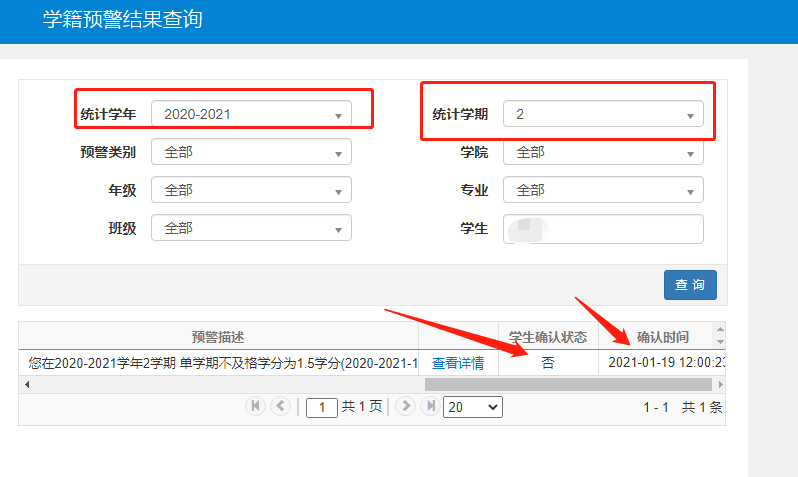Click previous page pagination icon
Screen dimensions: 798x477
coord(280,406)
